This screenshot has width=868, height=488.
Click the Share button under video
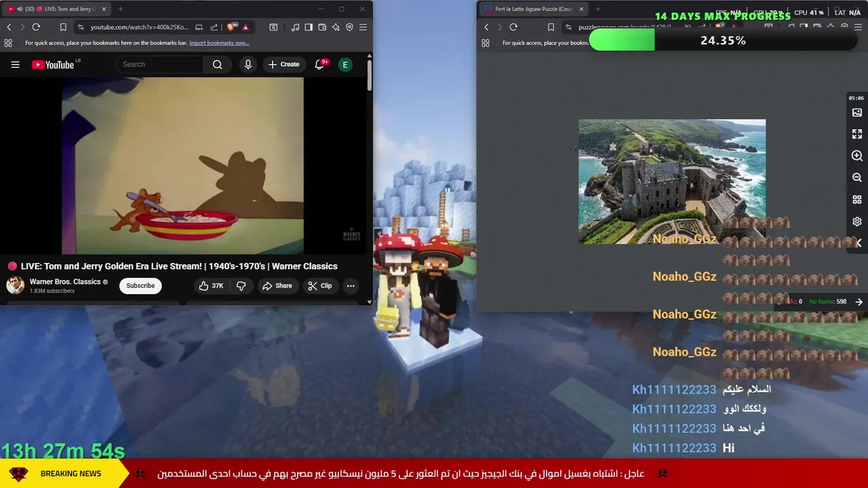[277, 286]
